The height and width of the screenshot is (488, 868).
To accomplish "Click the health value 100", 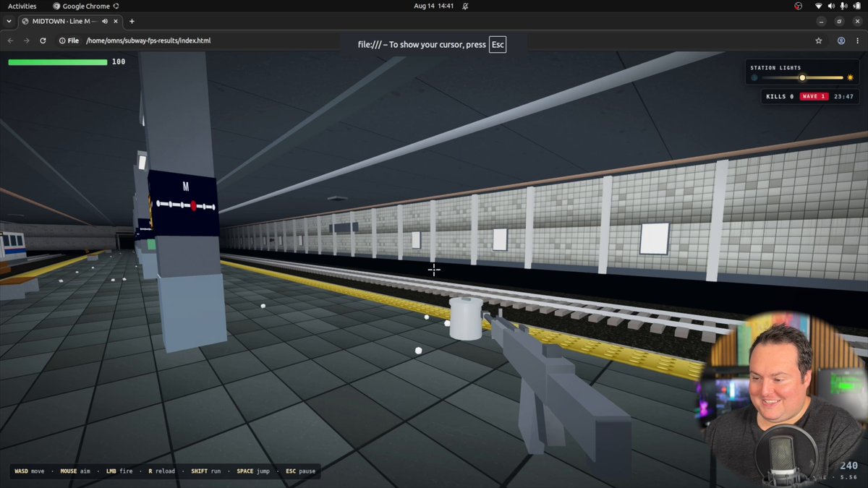I will click(119, 62).
